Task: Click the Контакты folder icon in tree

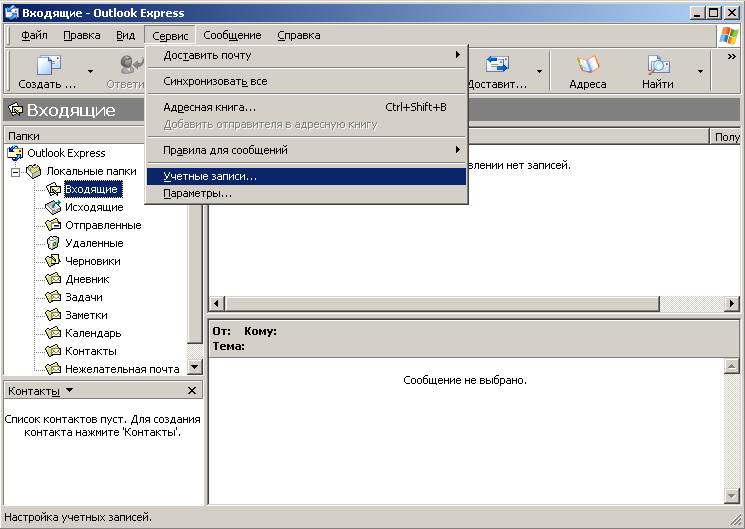Action: point(53,351)
